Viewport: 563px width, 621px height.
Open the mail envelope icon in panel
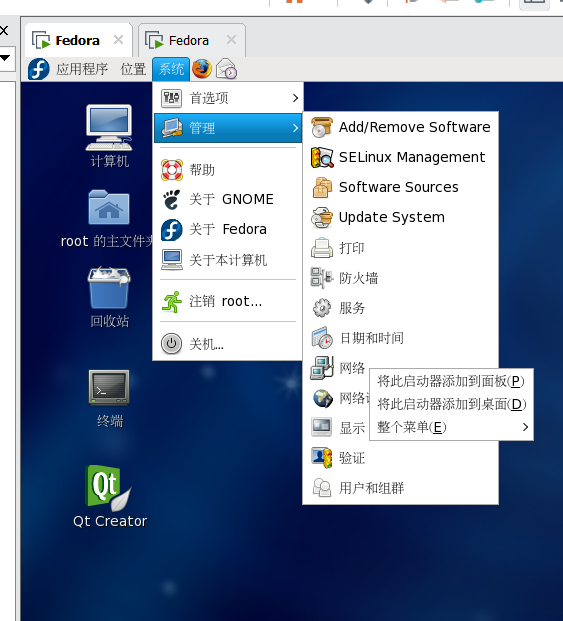click(226, 69)
